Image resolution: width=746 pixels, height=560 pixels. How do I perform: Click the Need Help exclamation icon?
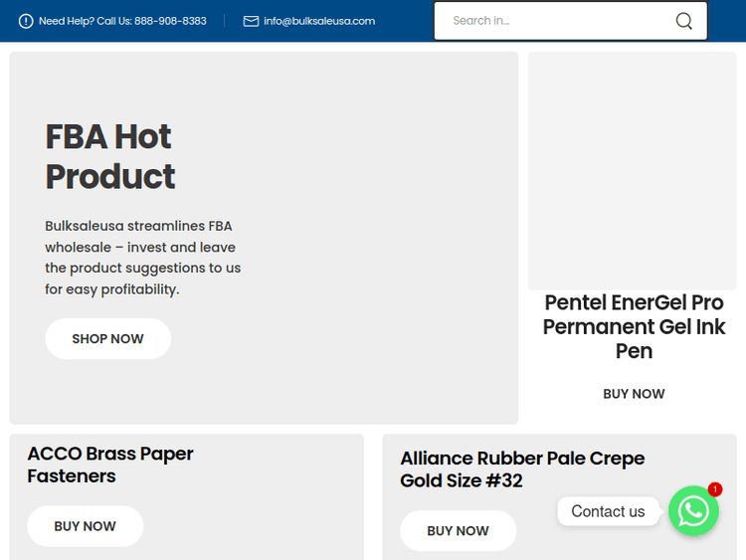coord(26,21)
